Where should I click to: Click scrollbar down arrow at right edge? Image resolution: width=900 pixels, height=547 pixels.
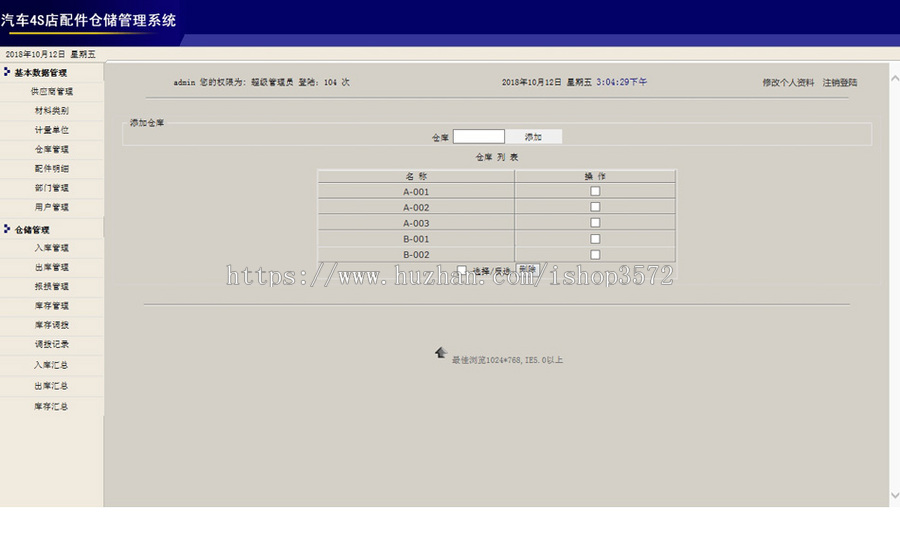tap(894, 495)
